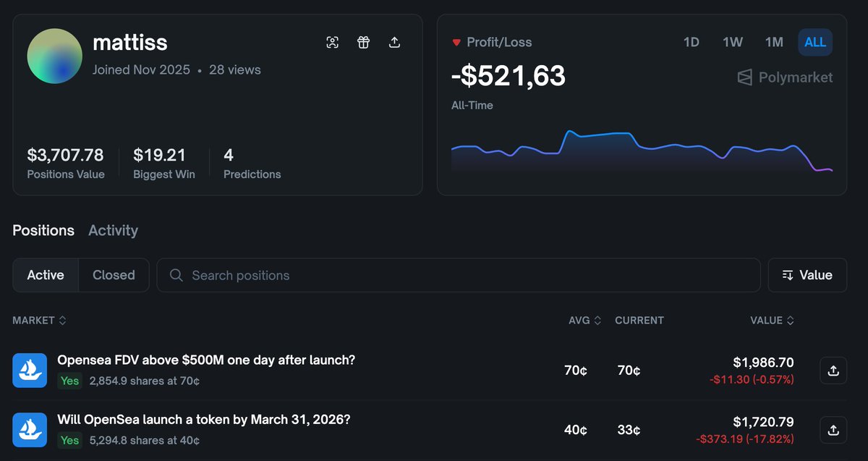Click the CURRENT column header
868x461 pixels.
(x=639, y=320)
